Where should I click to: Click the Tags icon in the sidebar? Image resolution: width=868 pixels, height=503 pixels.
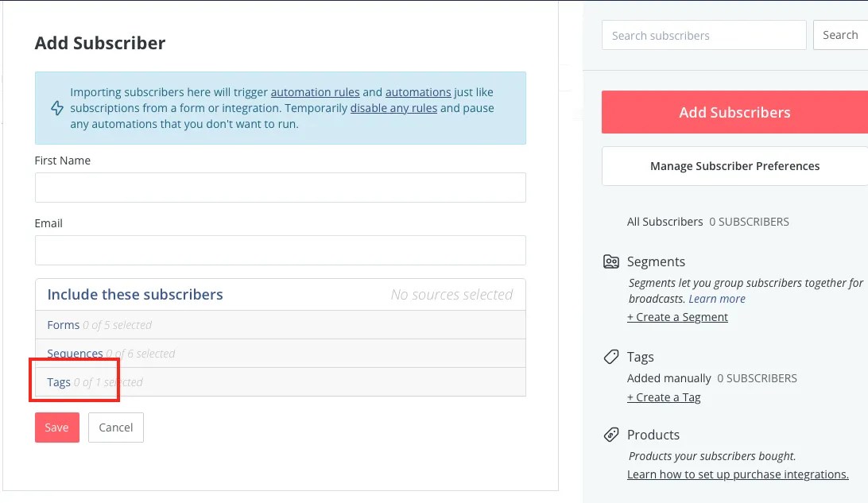tap(610, 356)
